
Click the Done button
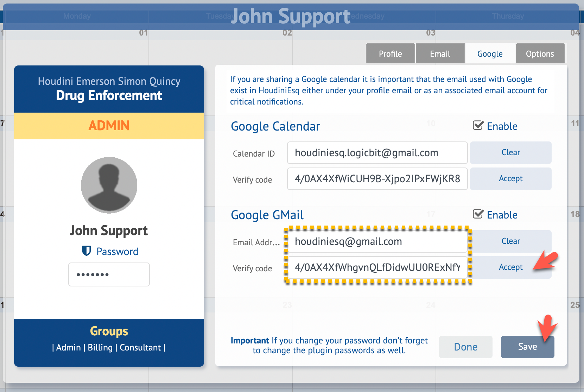click(465, 347)
